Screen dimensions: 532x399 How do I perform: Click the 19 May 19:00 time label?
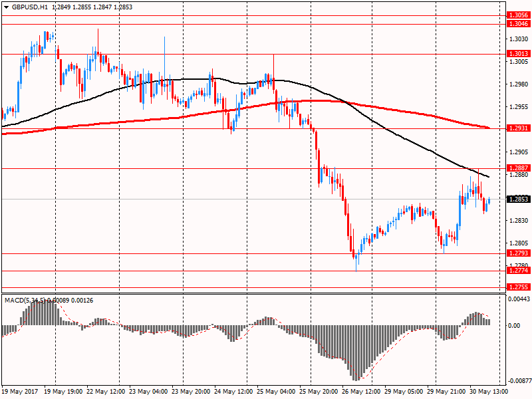point(63,392)
